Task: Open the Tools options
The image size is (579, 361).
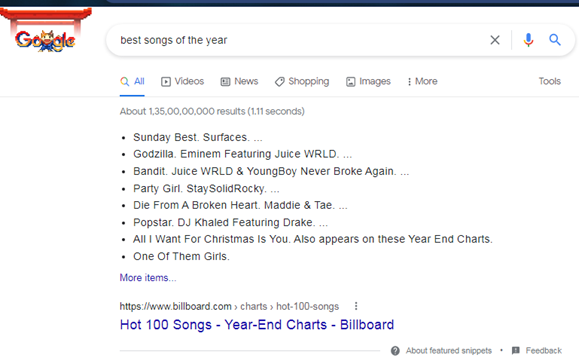Action: pyautogui.click(x=549, y=81)
